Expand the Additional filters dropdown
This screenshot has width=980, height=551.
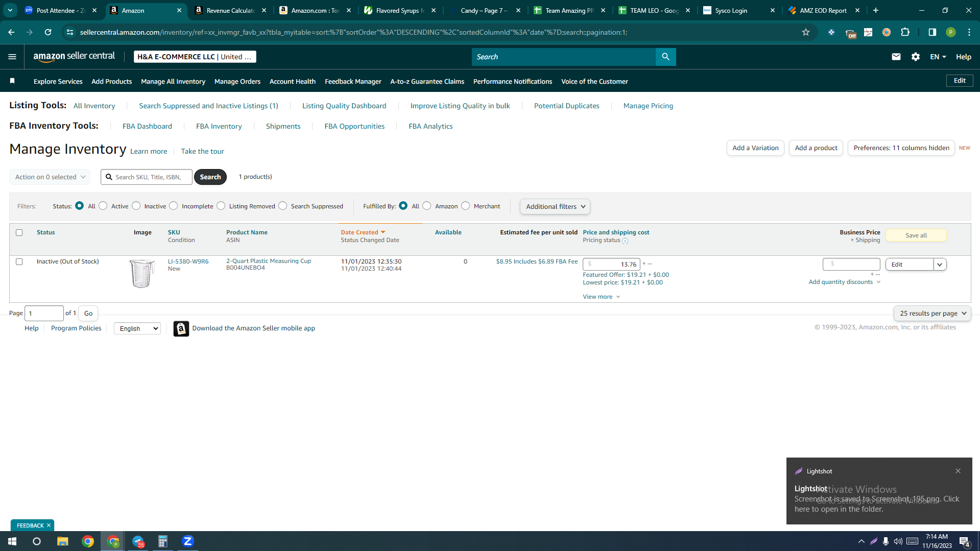point(555,206)
